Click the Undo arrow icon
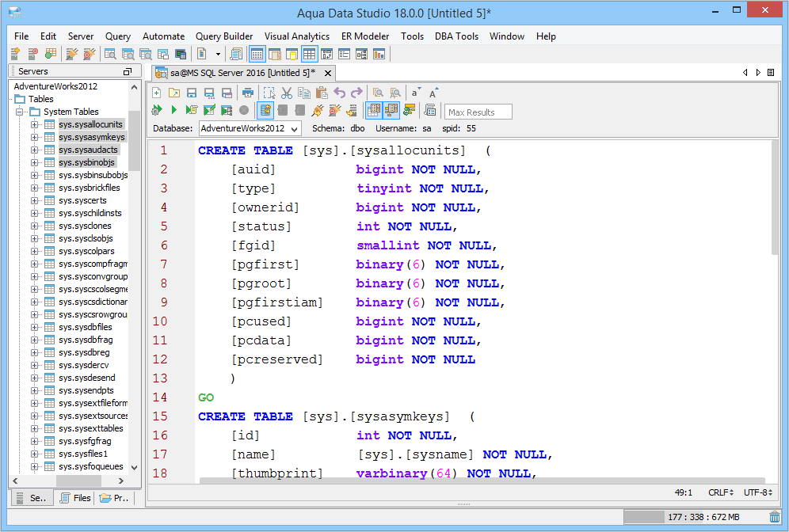789x532 pixels. point(339,93)
